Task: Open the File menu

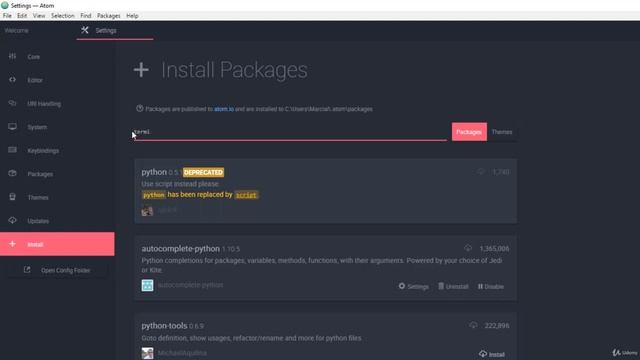Action: click(7, 16)
